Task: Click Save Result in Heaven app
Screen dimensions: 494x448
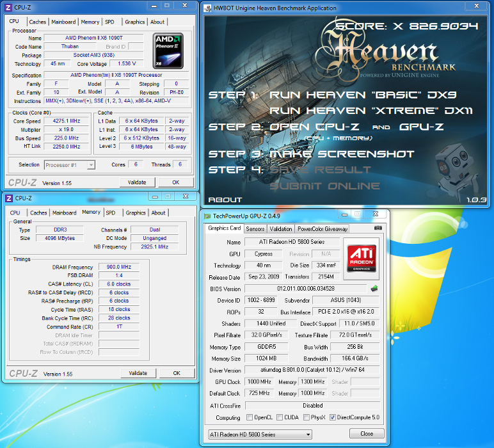Action: [x=320, y=170]
